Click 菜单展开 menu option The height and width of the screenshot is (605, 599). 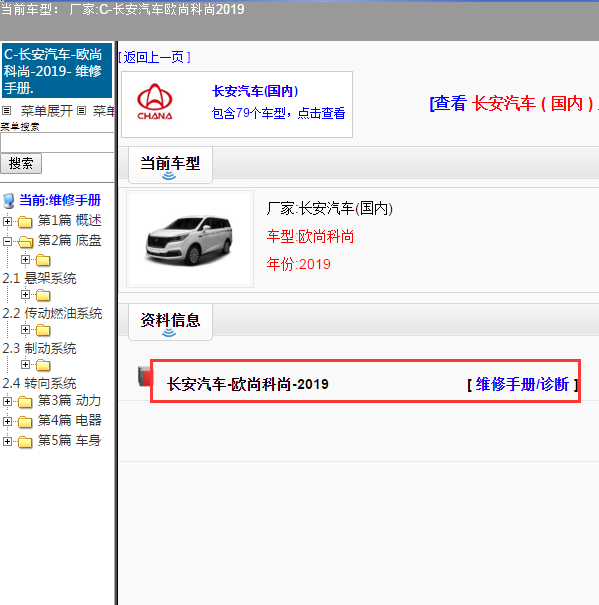pos(47,111)
